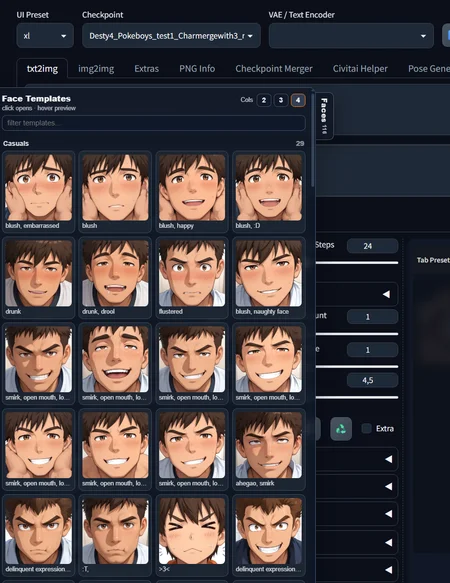
Task: Go to the PNG Info tab
Action: pos(197,69)
